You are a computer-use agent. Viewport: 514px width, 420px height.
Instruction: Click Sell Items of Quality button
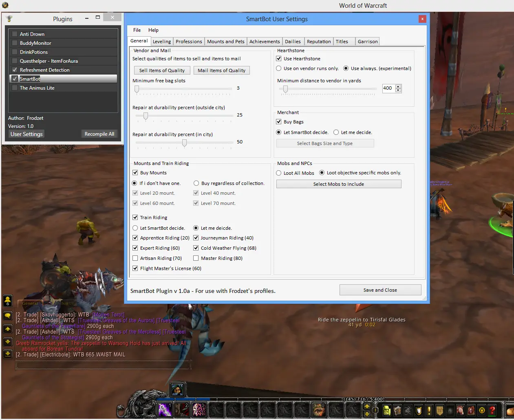point(162,70)
